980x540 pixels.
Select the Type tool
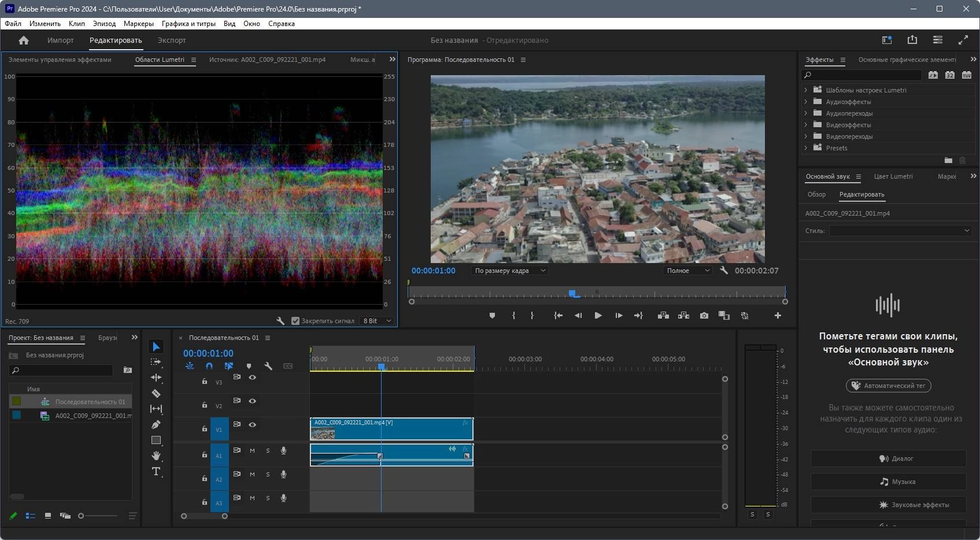coord(156,471)
